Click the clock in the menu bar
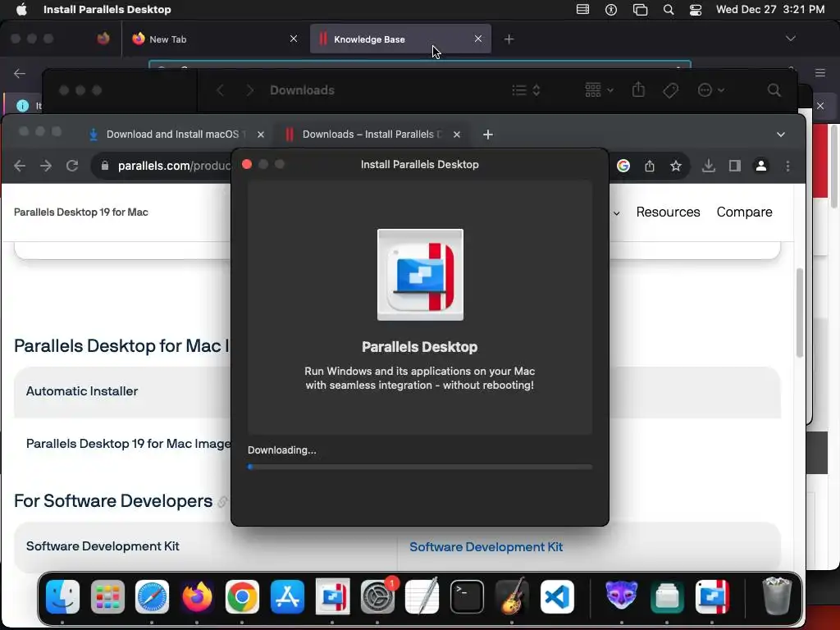The height and width of the screenshot is (630, 840). [x=769, y=10]
